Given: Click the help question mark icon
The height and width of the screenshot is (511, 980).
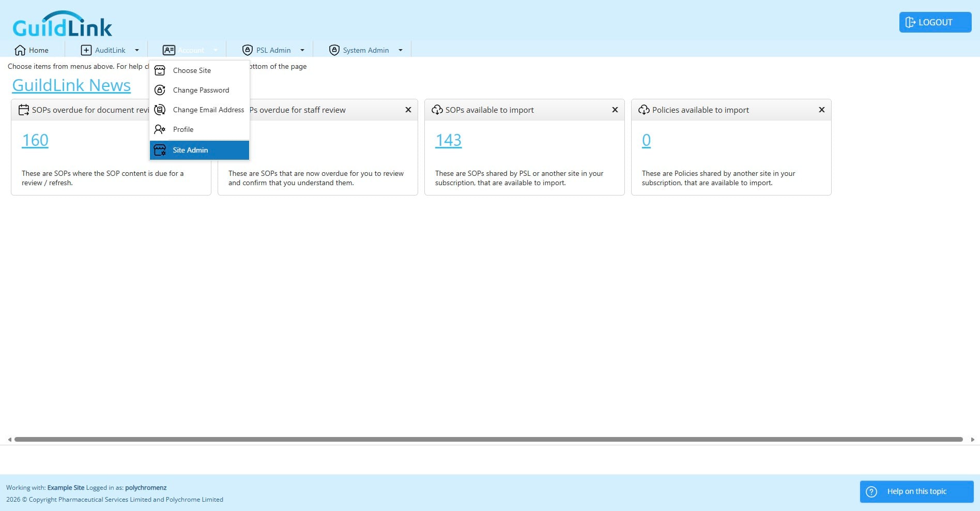Looking at the screenshot, I should point(871,491).
